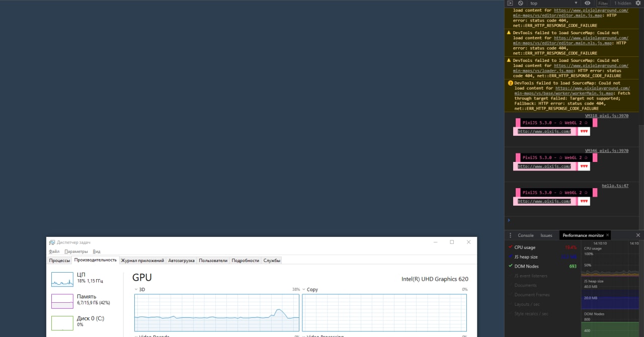
Task: Enable the Documents metric
Action: (x=510, y=285)
